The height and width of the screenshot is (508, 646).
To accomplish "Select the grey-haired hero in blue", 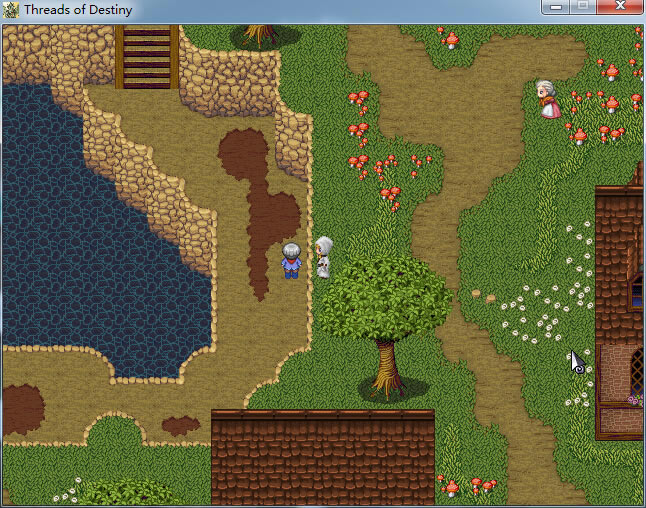I will click(x=290, y=260).
